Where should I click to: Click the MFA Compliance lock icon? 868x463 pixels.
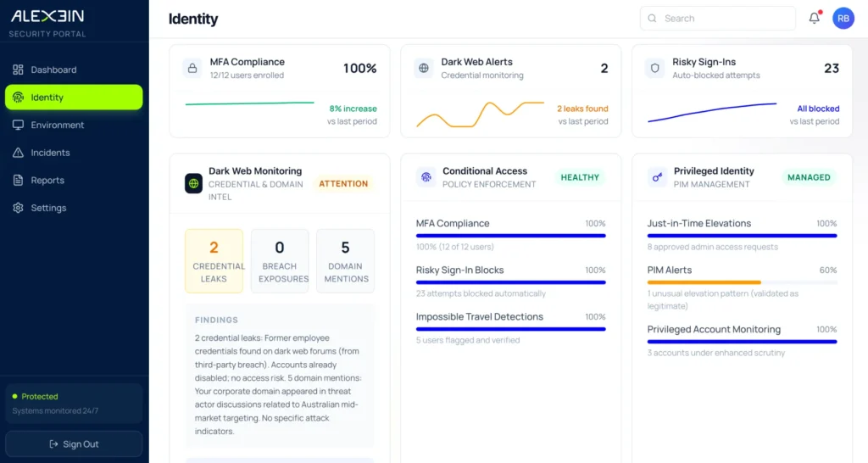pos(192,68)
